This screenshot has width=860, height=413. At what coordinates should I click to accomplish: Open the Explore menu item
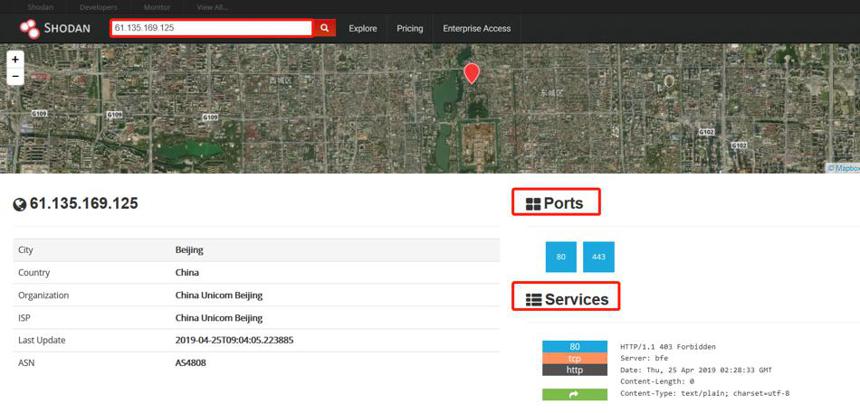(363, 29)
